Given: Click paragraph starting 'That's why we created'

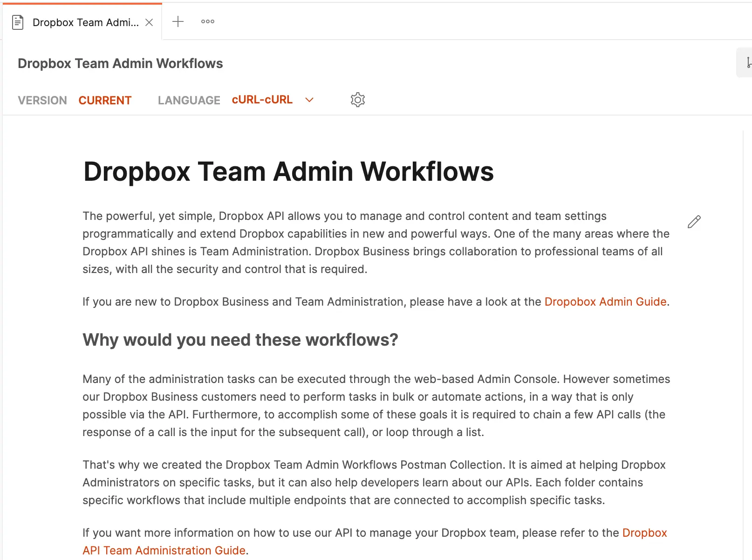Looking at the screenshot, I should (x=374, y=482).
